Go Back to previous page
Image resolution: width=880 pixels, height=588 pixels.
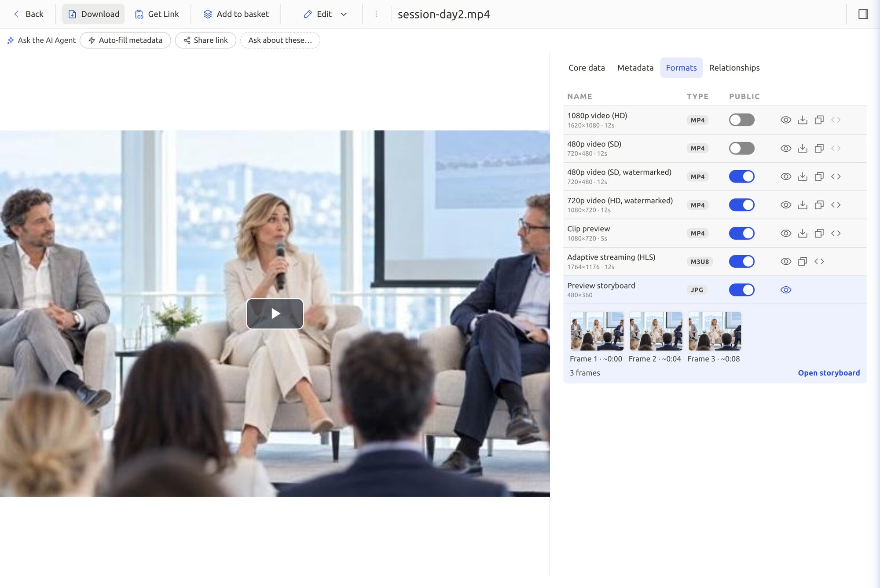pos(29,14)
